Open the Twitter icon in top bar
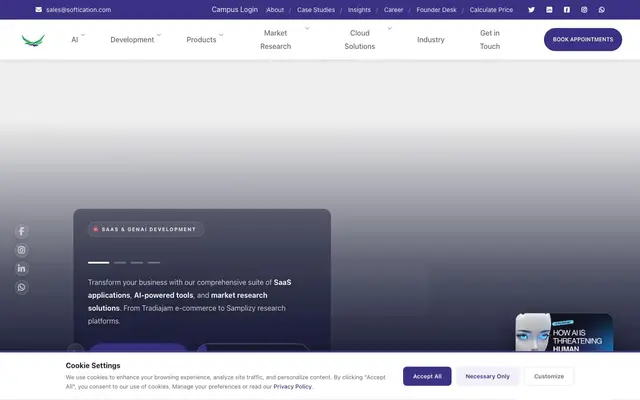Viewport: 640px width, 400px height. (x=531, y=10)
